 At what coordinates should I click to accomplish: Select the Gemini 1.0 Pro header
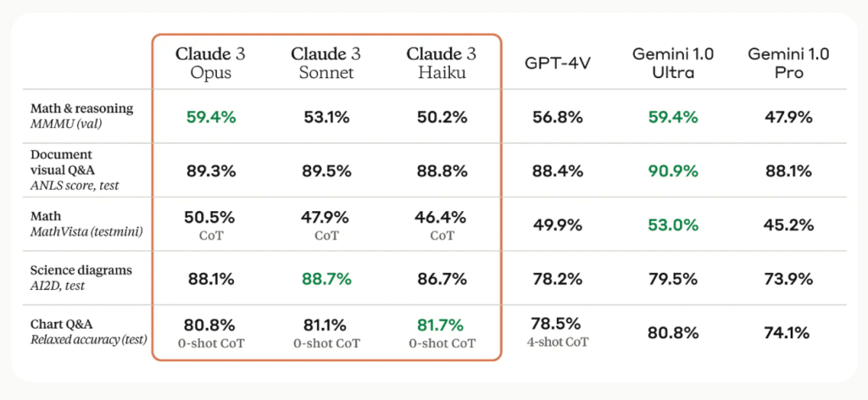[x=788, y=63]
